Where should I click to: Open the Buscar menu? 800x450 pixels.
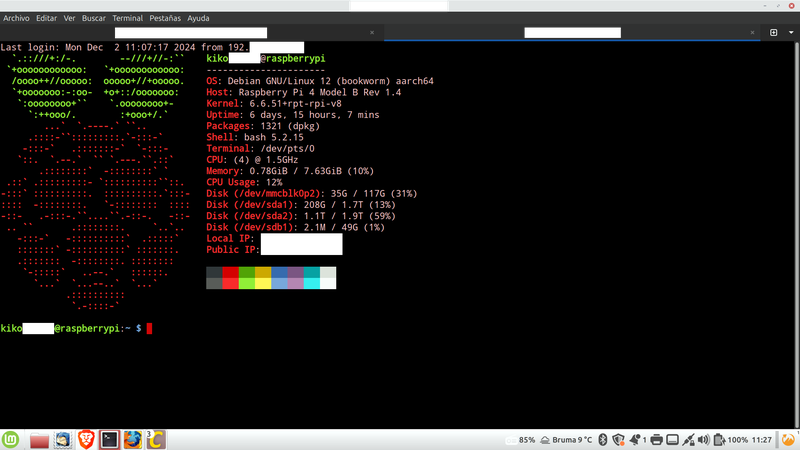pyautogui.click(x=94, y=18)
